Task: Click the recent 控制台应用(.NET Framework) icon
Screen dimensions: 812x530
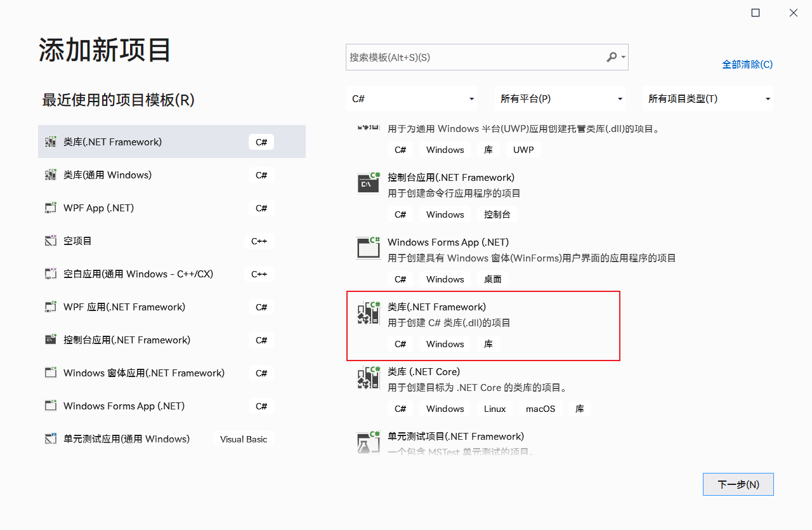Action: tap(51, 340)
